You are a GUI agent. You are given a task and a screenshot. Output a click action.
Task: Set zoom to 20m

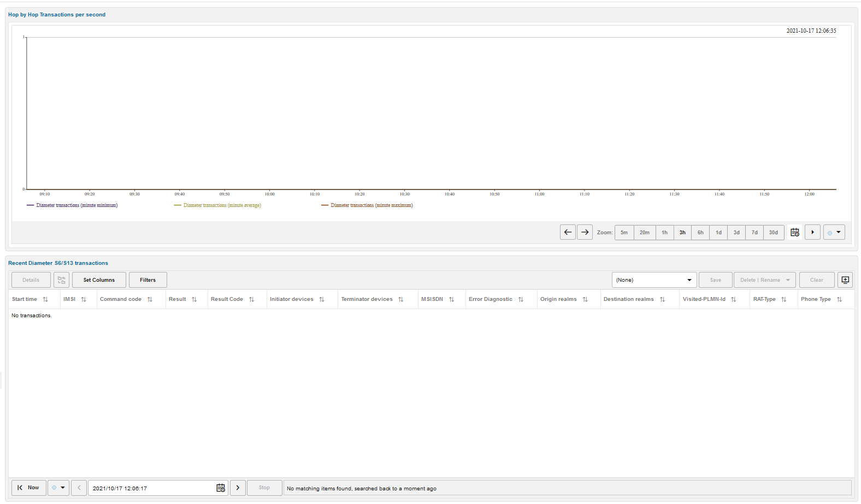tap(645, 232)
